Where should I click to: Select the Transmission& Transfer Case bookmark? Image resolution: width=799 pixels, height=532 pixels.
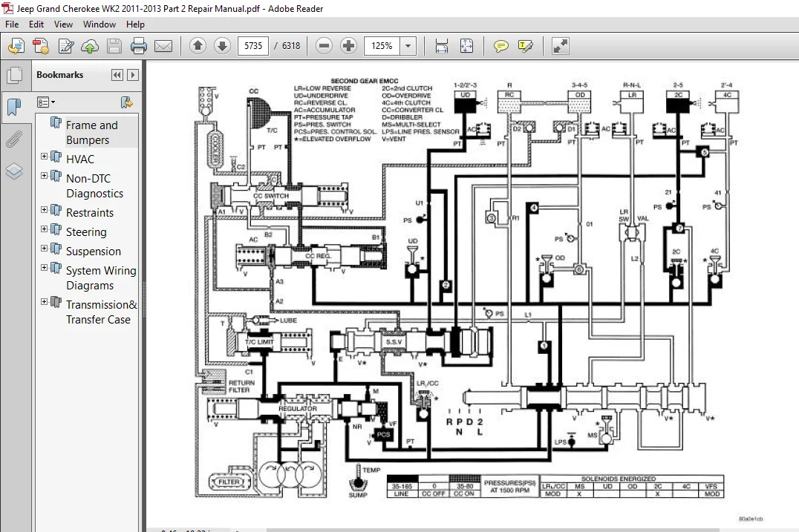point(102,312)
